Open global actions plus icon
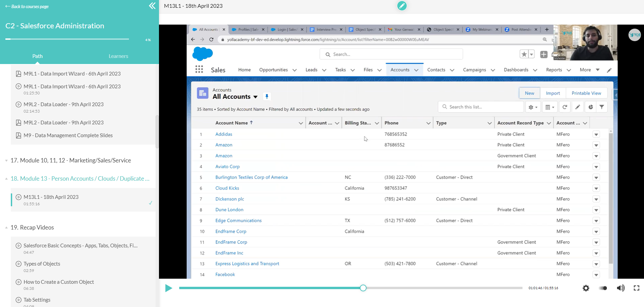Viewport: 644px width, 307px height. (544, 54)
